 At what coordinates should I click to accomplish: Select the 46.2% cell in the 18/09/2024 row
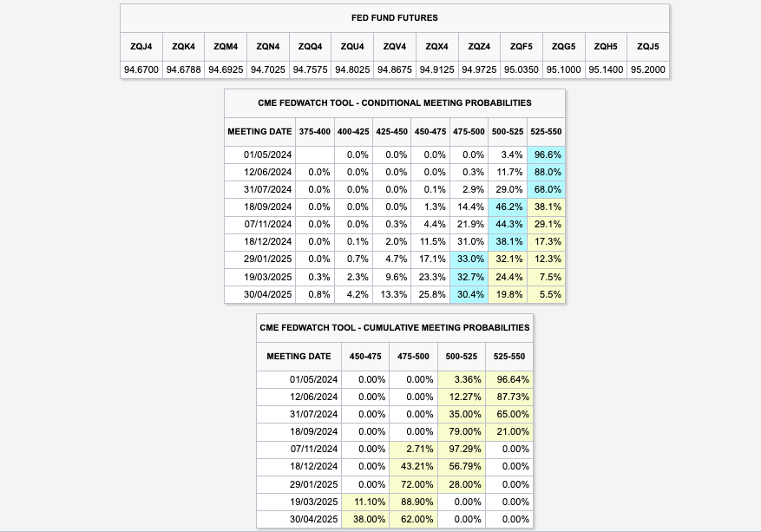point(508,207)
